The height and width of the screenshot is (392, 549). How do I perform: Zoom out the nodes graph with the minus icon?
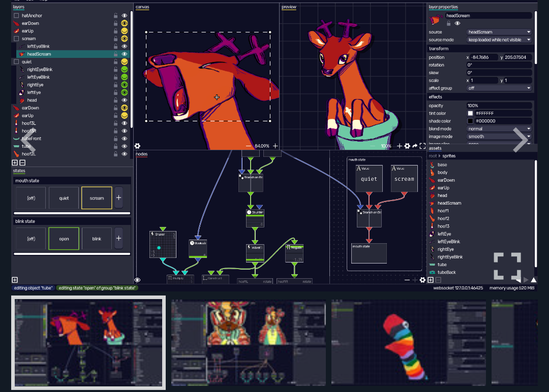407,280
